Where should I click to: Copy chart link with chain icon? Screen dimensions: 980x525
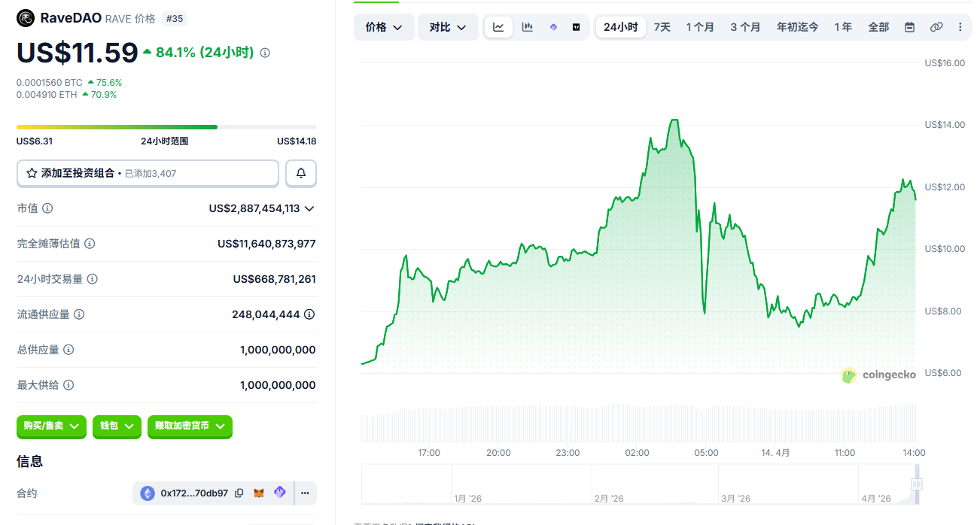936,27
